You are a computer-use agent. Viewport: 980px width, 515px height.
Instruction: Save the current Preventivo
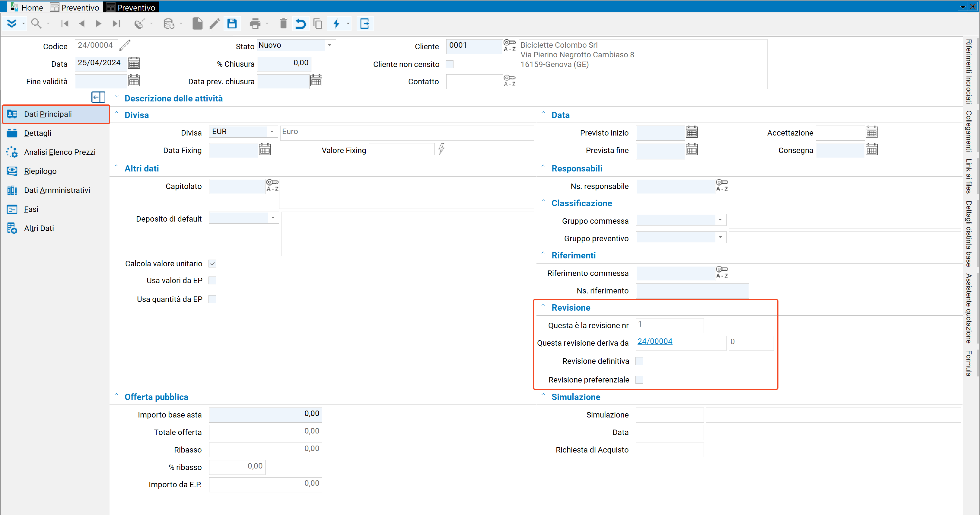click(x=232, y=24)
